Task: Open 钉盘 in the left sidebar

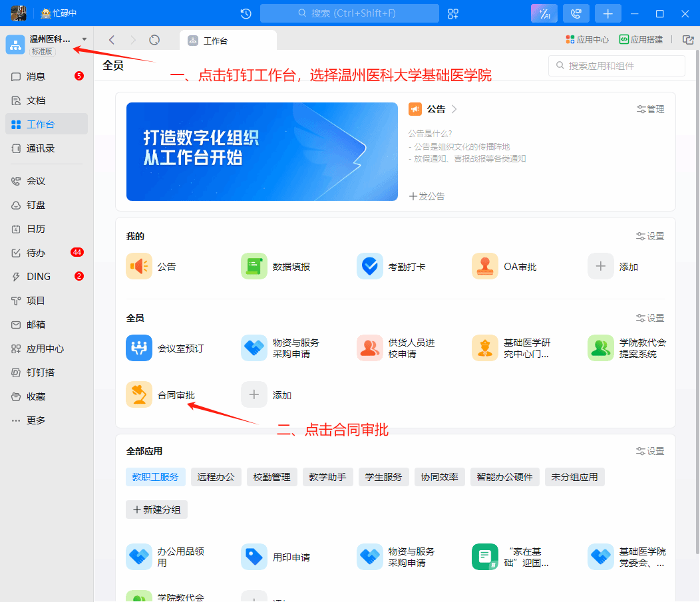Action: click(x=36, y=205)
